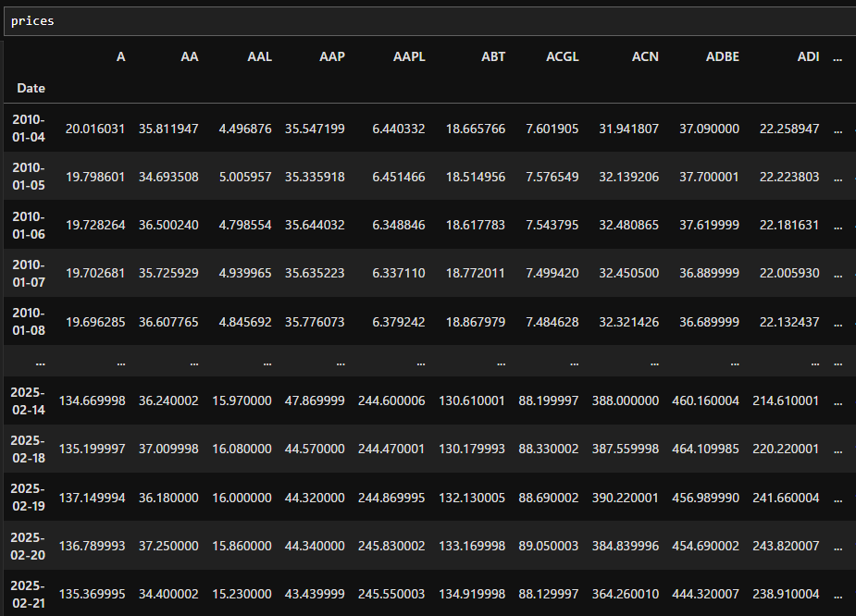Select the ACGL column header
856x616 pixels.
click(x=563, y=56)
